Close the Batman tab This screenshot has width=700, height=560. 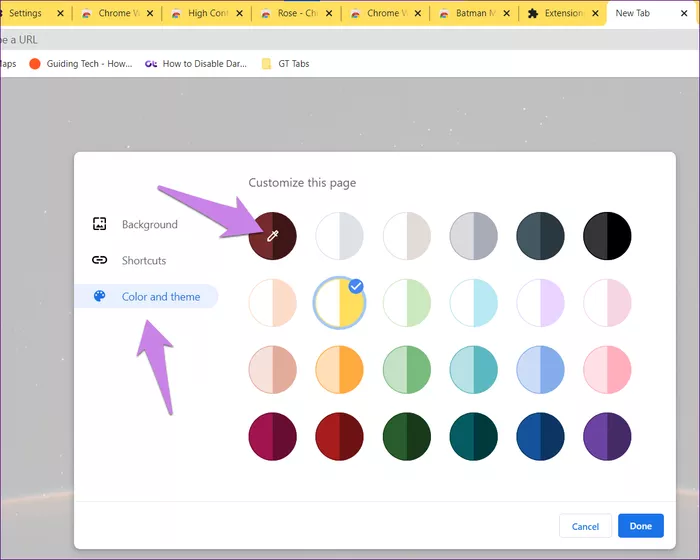[x=507, y=13]
